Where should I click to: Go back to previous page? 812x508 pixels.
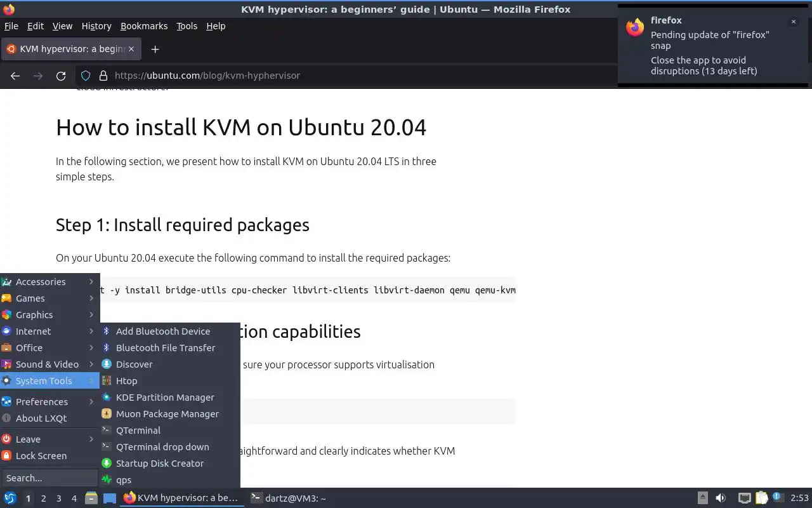click(15, 76)
